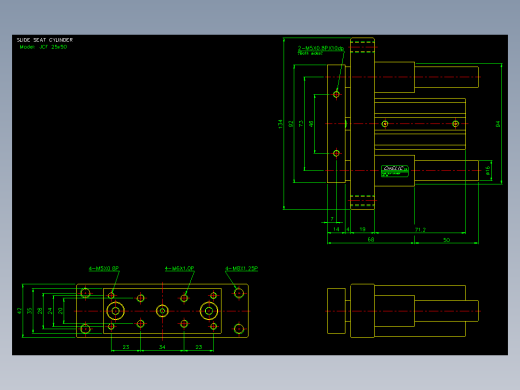Pick the 50 stroke dimension text

tap(447, 240)
